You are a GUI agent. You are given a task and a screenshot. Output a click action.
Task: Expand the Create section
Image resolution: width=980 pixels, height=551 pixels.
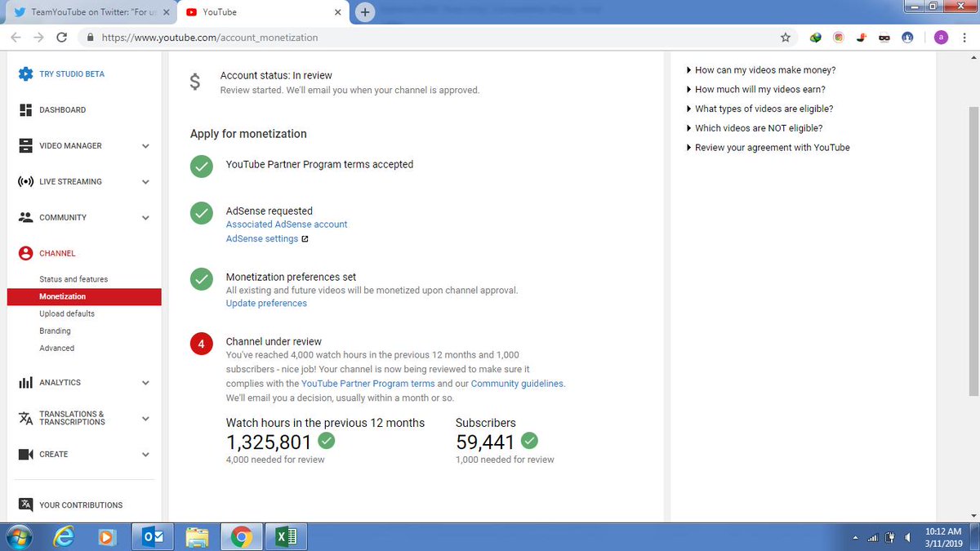pyautogui.click(x=145, y=455)
